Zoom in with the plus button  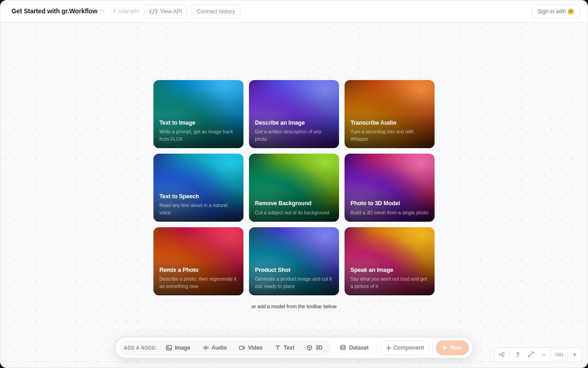click(x=575, y=355)
